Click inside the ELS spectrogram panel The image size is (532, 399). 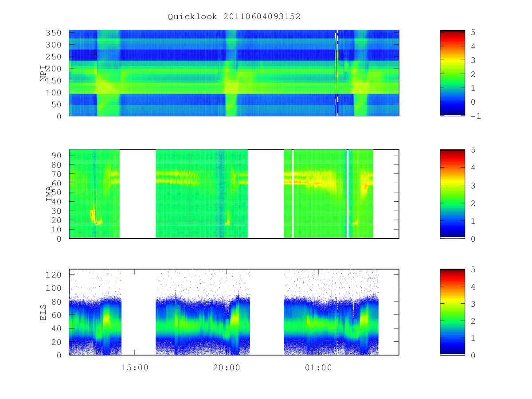pos(234,312)
